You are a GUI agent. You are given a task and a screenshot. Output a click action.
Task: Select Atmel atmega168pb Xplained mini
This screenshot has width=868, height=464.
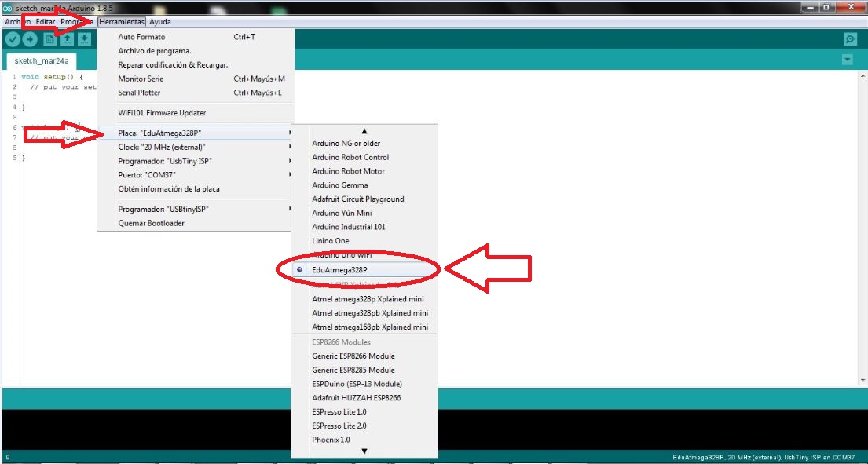[364, 327]
